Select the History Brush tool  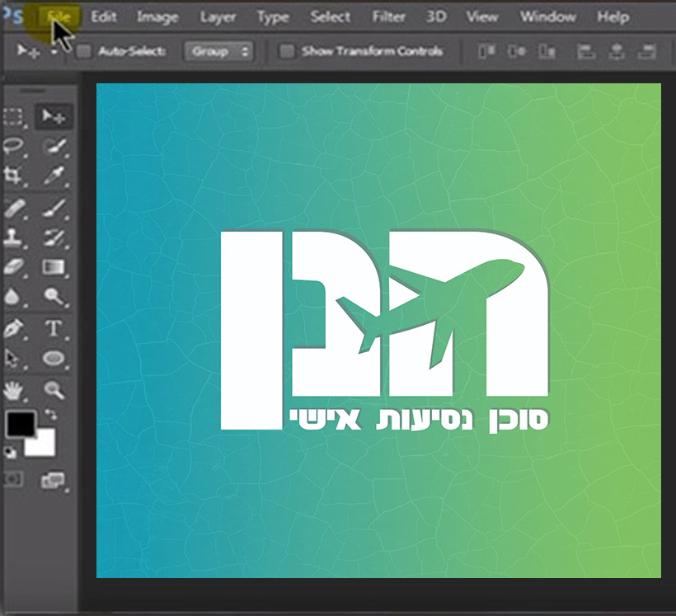(55, 237)
